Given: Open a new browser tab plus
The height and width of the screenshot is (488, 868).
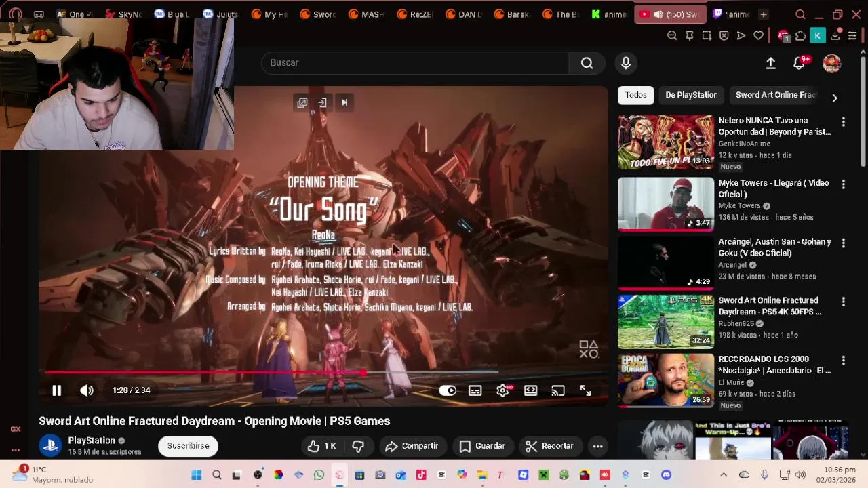Looking at the screenshot, I should click(x=764, y=14).
